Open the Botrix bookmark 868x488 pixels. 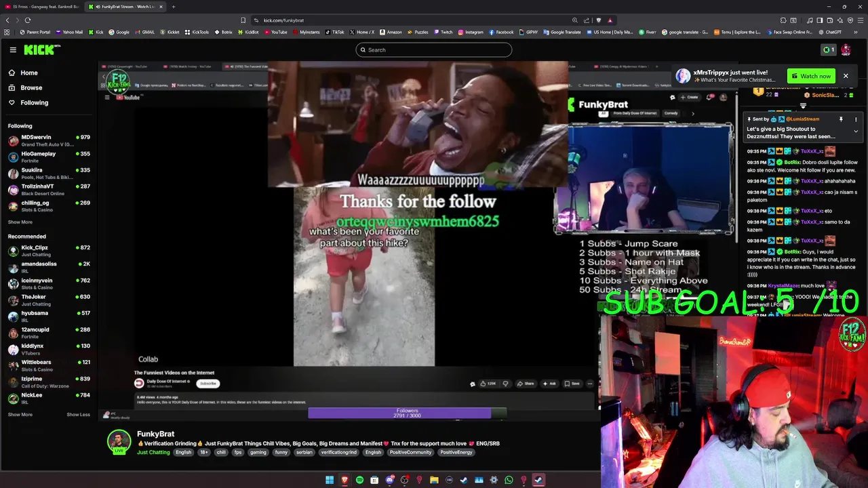224,32
